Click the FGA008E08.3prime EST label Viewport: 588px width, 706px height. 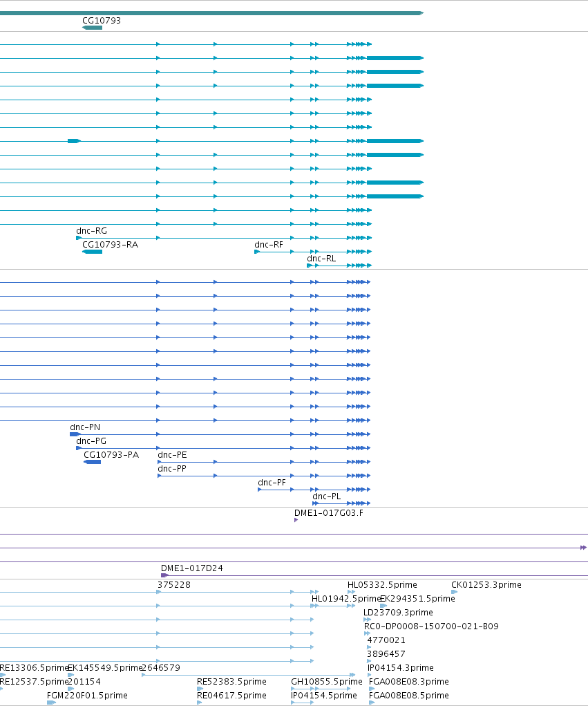(x=408, y=682)
